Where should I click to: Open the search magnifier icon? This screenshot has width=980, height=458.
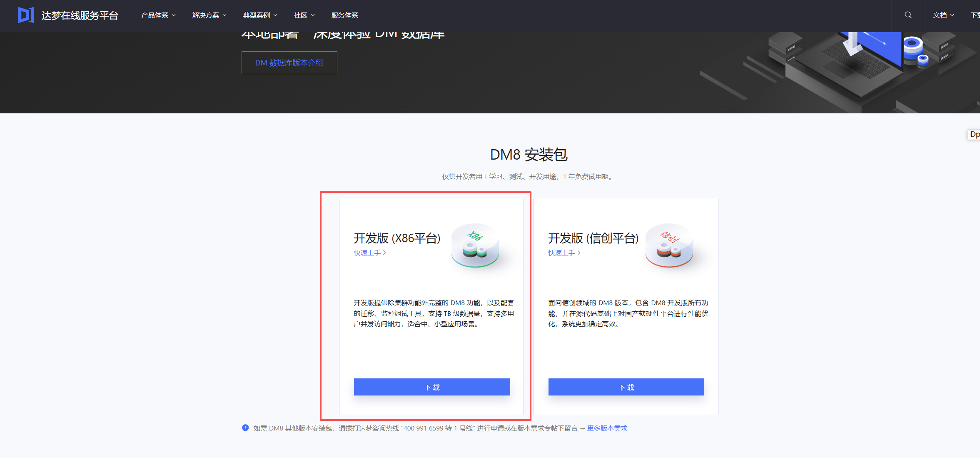coord(908,15)
